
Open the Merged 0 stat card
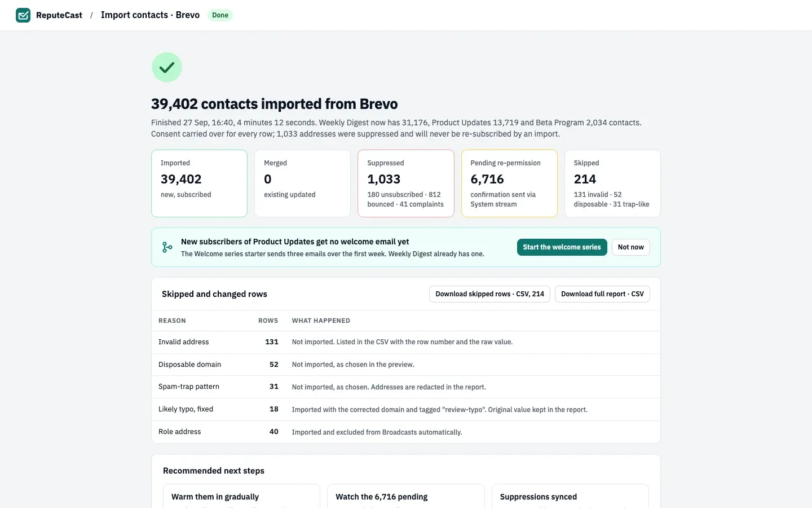tap(302, 183)
